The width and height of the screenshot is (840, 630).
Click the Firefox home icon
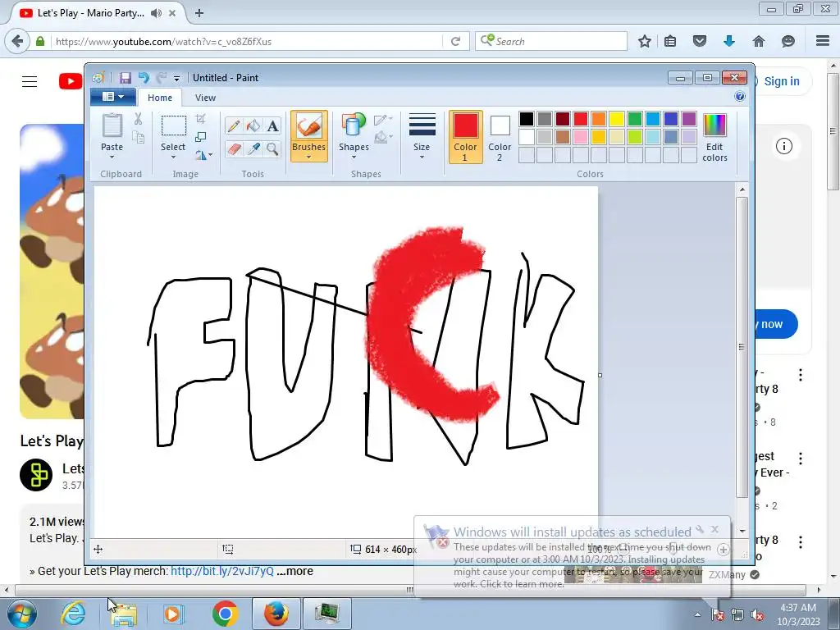759,41
